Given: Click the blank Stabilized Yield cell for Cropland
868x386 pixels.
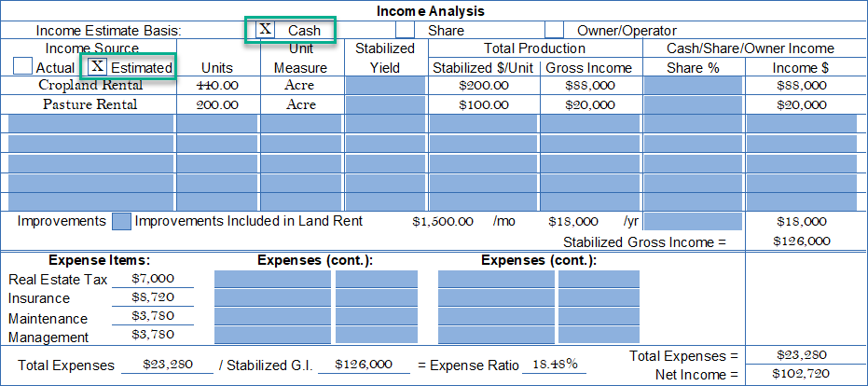Looking at the screenshot, I should (385, 86).
